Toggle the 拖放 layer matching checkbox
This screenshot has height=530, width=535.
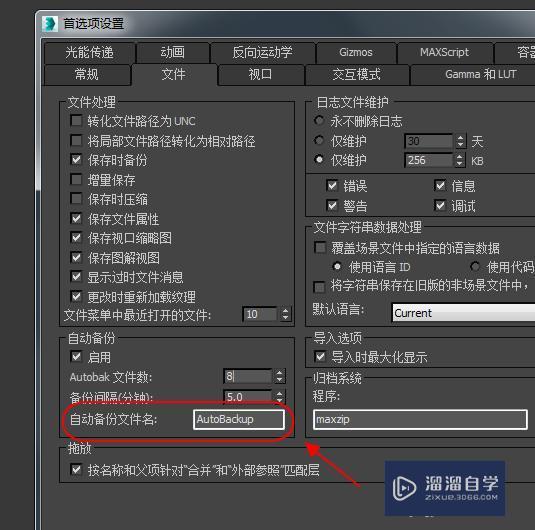tap(76, 470)
